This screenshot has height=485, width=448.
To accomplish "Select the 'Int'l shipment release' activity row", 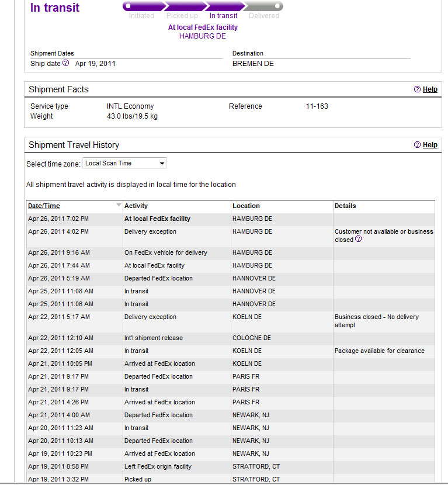I will pyautogui.click(x=153, y=338).
